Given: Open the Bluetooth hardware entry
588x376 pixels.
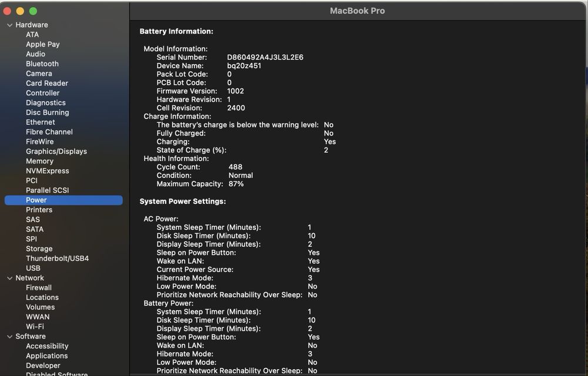Looking at the screenshot, I should tap(42, 63).
